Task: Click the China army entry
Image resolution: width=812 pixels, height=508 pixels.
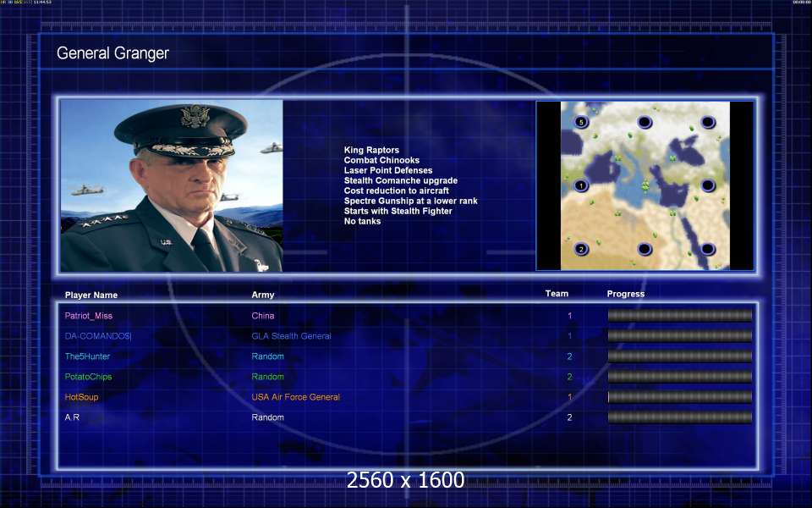Action: click(x=263, y=316)
